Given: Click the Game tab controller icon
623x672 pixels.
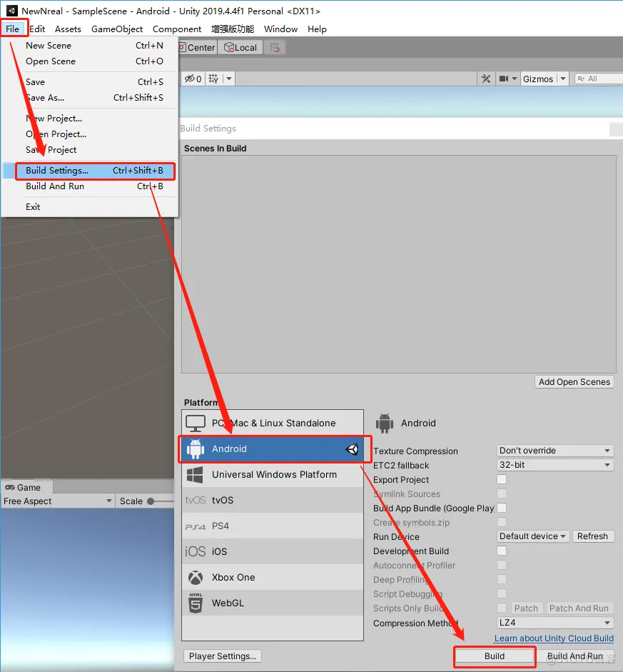Looking at the screenshot, I should tap(10, 488).
